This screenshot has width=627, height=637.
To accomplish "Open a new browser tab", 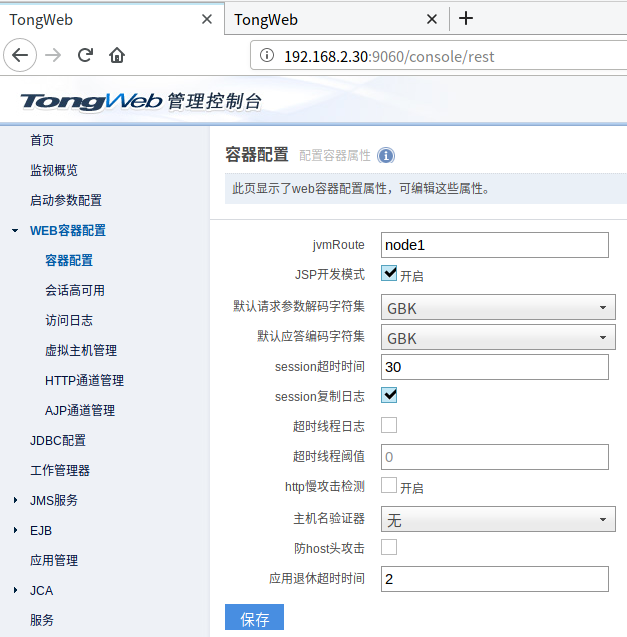I will (x=466, y=18).
